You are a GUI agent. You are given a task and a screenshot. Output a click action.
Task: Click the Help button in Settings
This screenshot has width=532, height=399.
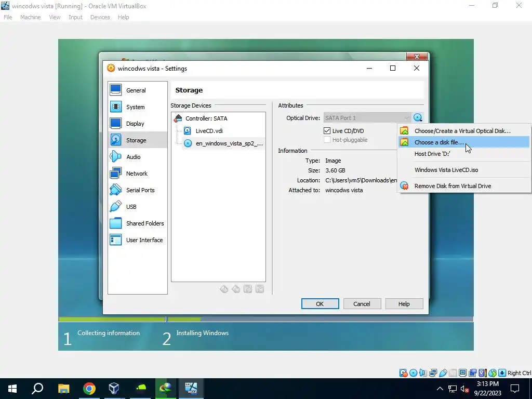point(404,303)
